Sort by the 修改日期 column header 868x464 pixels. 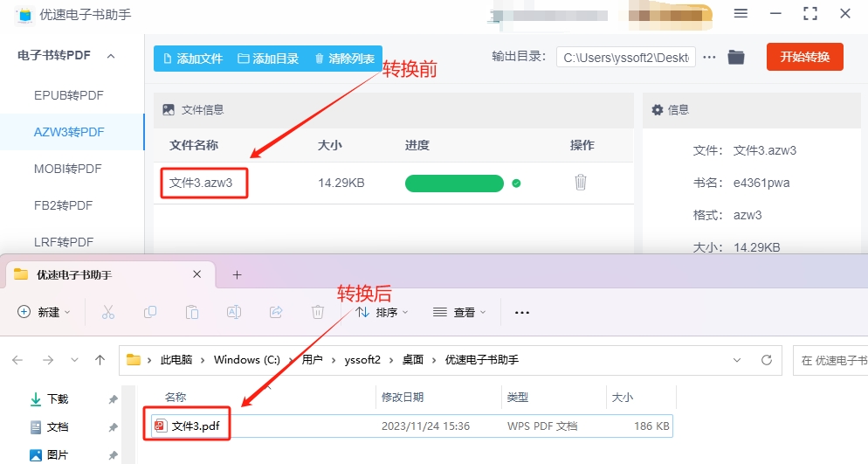[403, 397]
